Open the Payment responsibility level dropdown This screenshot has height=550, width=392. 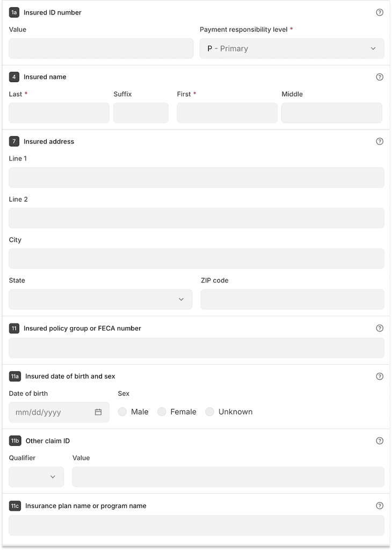[x=292, y=48]
